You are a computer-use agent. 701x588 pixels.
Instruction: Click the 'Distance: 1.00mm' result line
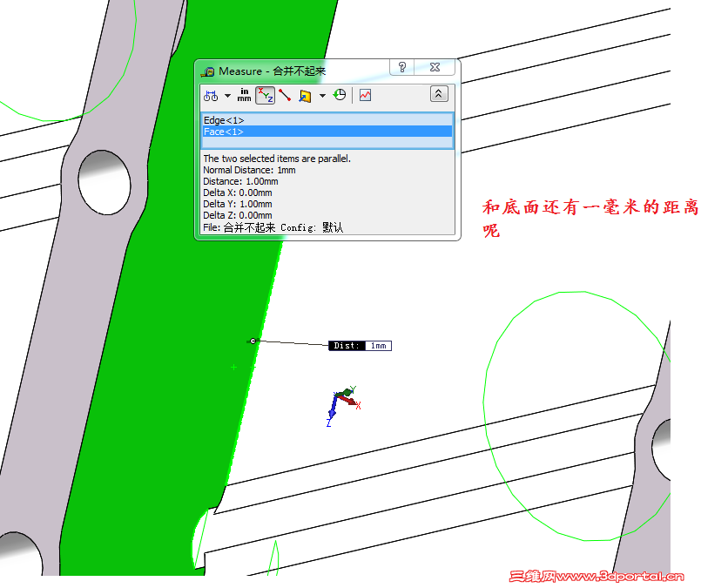click(240, 181)
